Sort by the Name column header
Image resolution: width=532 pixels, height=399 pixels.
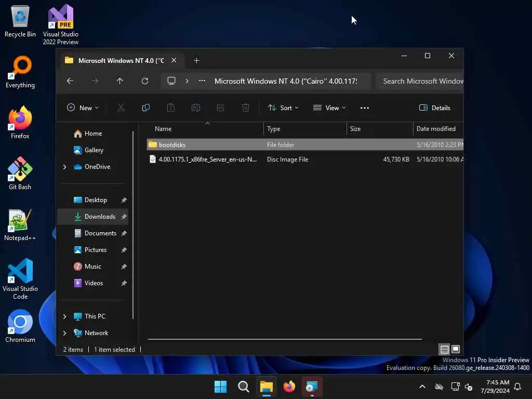tap(205, 129)
